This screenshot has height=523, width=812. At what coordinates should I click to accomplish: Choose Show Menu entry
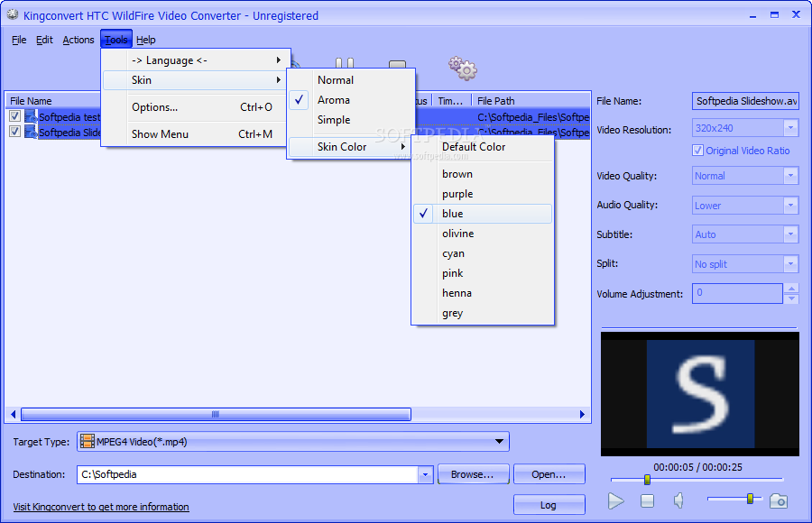195,134
